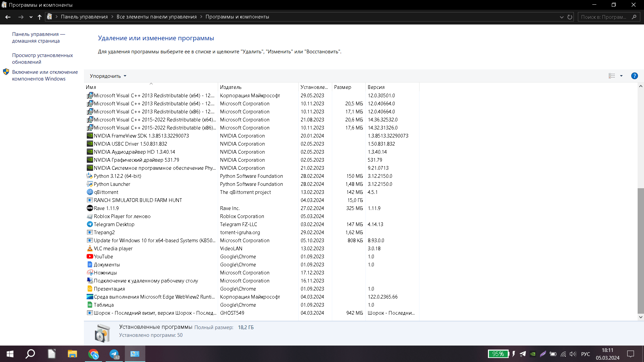
Task: Click the Trepang2 program icon
Action: [90, 232]
